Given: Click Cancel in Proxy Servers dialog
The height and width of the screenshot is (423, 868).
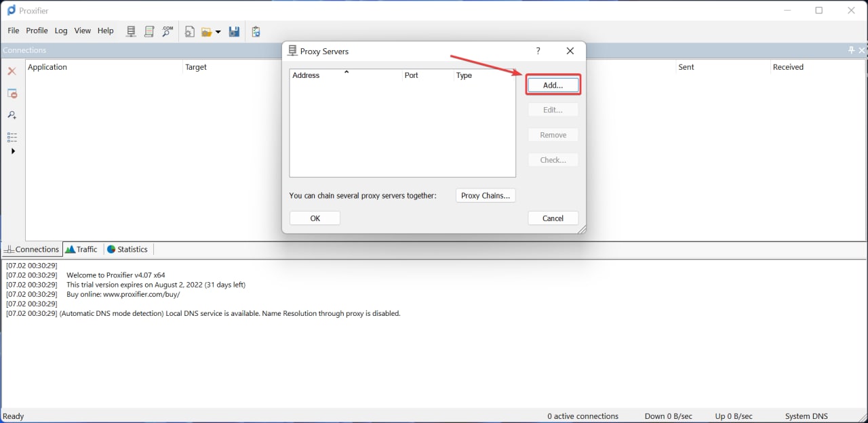Looking at the screenshot, I should point(553,218).
